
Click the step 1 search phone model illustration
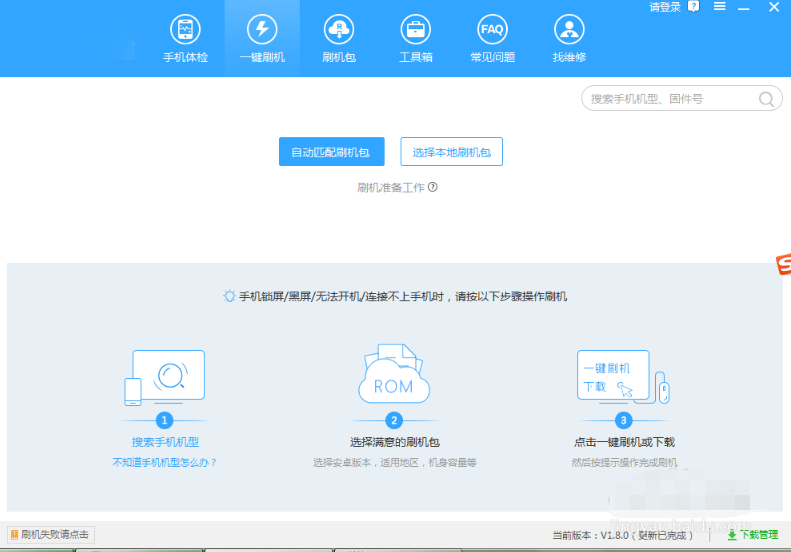[165, 377]
